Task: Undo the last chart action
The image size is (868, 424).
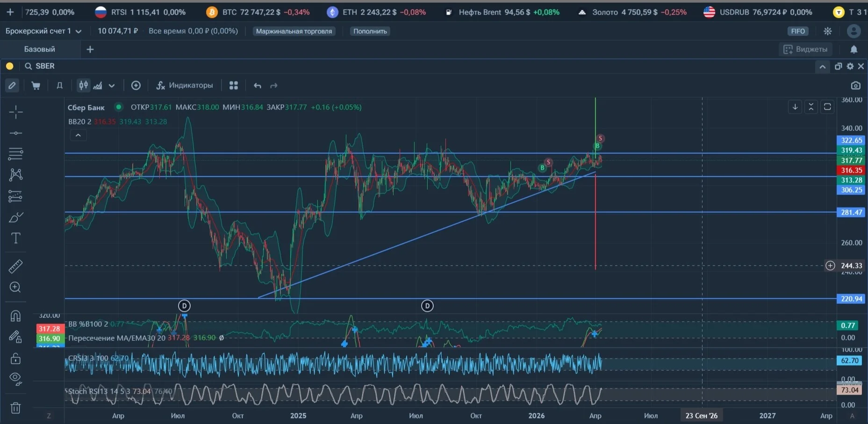Action: [257, 86]
